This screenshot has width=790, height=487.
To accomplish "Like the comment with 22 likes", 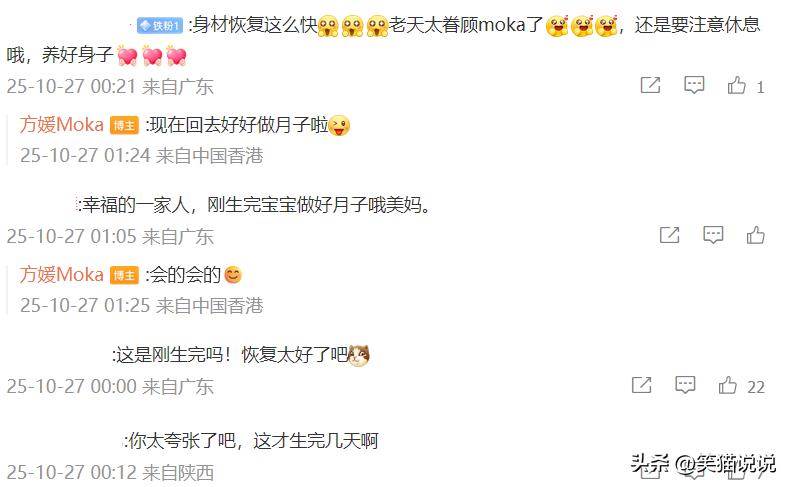I will click(728, 386).
